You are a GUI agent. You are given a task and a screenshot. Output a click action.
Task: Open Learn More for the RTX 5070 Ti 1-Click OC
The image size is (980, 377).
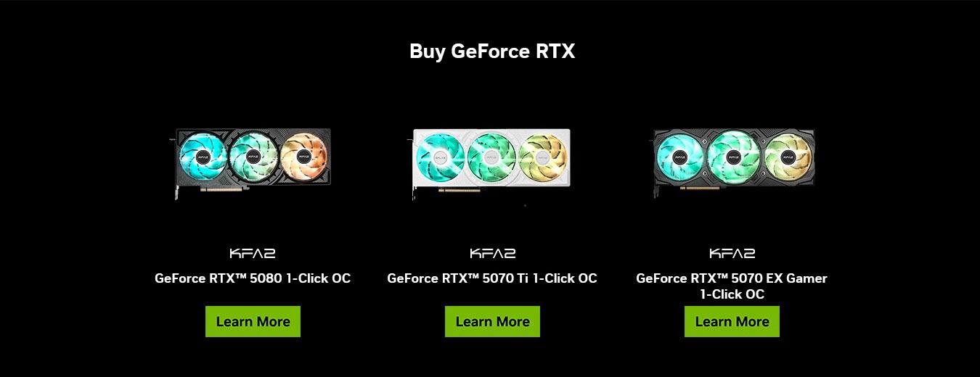tap(492, 321)
